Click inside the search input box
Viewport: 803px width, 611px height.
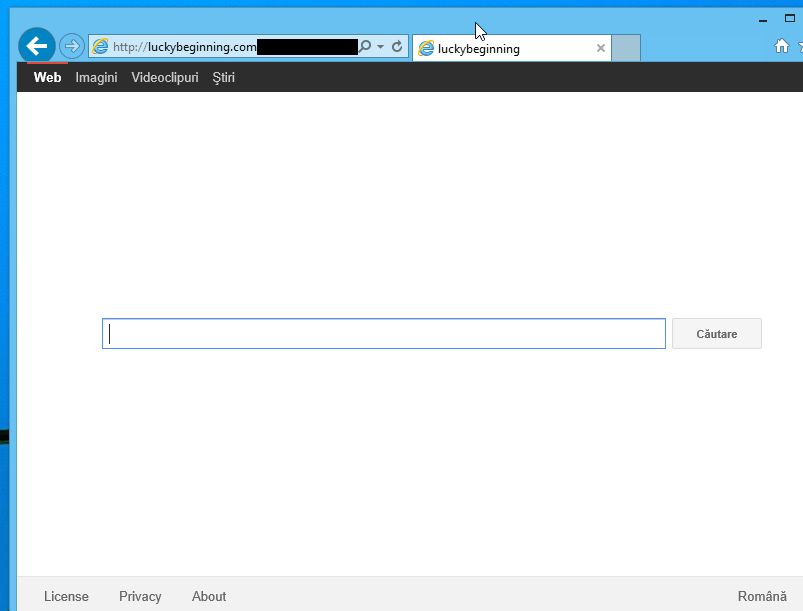click(384, 333)
